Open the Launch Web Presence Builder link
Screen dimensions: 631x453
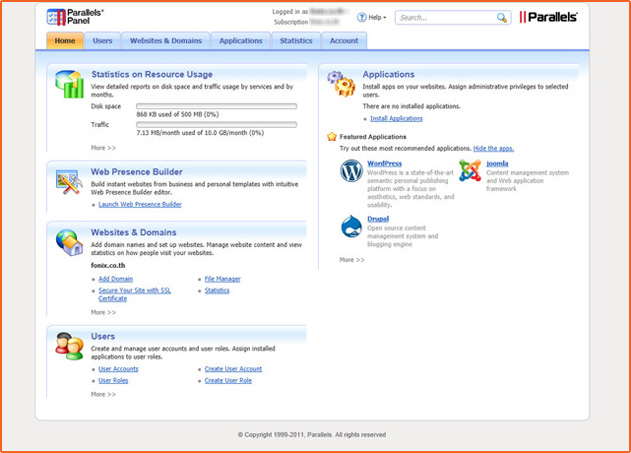pos(140,204)
